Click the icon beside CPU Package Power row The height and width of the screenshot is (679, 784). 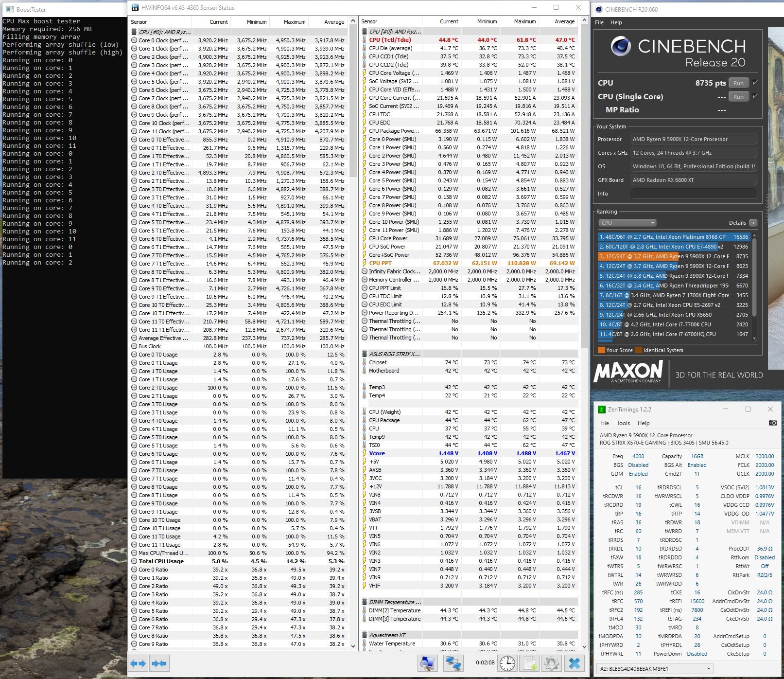pos(364,131)
